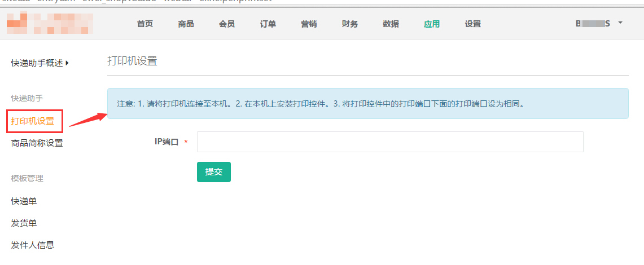This screenshot has width=644, height=265.
Task: Click the blurred shop logo at top left
Action: [x=50, y=24]
